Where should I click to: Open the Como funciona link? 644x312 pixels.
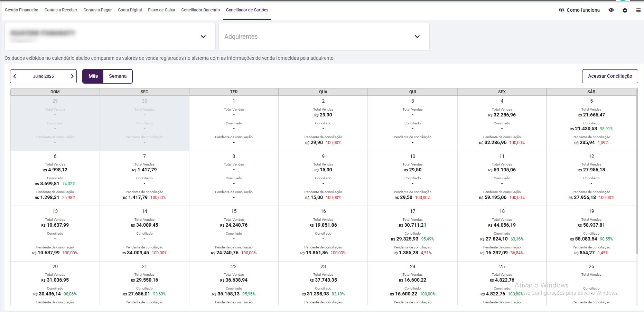pos(583,10)
